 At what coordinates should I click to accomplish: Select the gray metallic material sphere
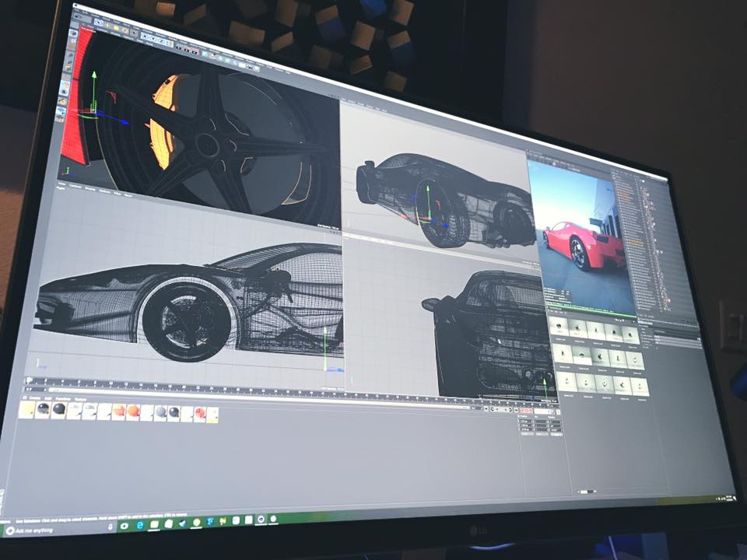(x=161, y=412)
